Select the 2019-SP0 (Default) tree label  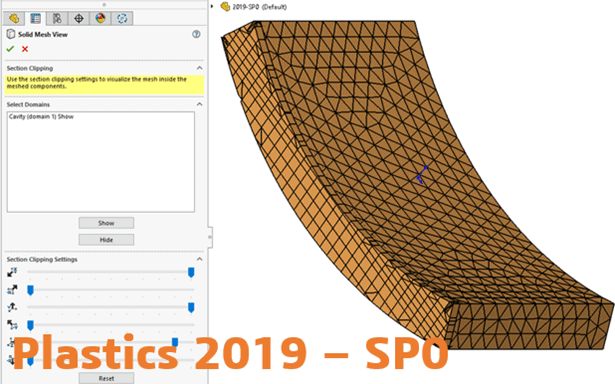[259, 7]
